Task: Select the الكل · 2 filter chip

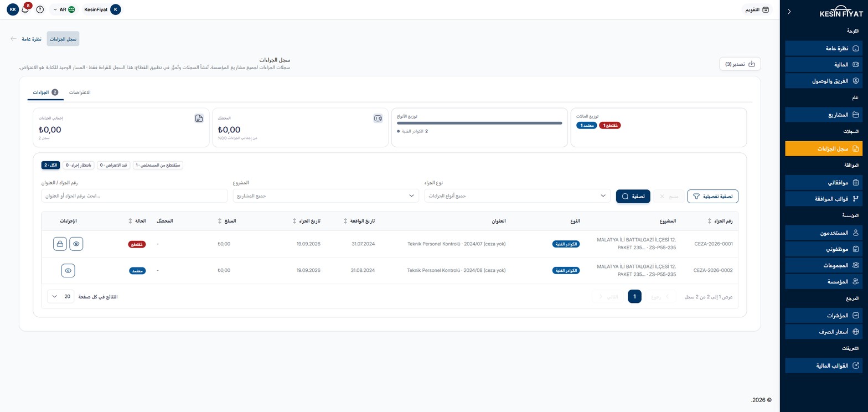Action: (x=51, y=165)
